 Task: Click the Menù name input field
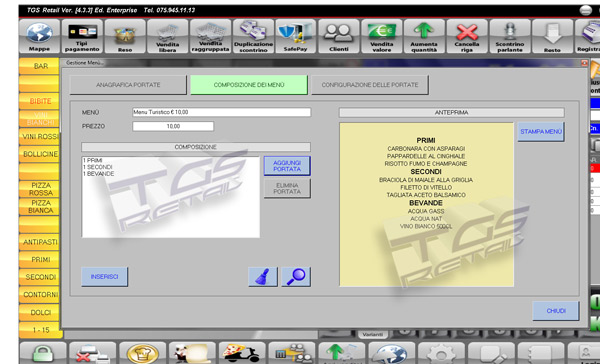pyautogui.click(x=222, y=112)
